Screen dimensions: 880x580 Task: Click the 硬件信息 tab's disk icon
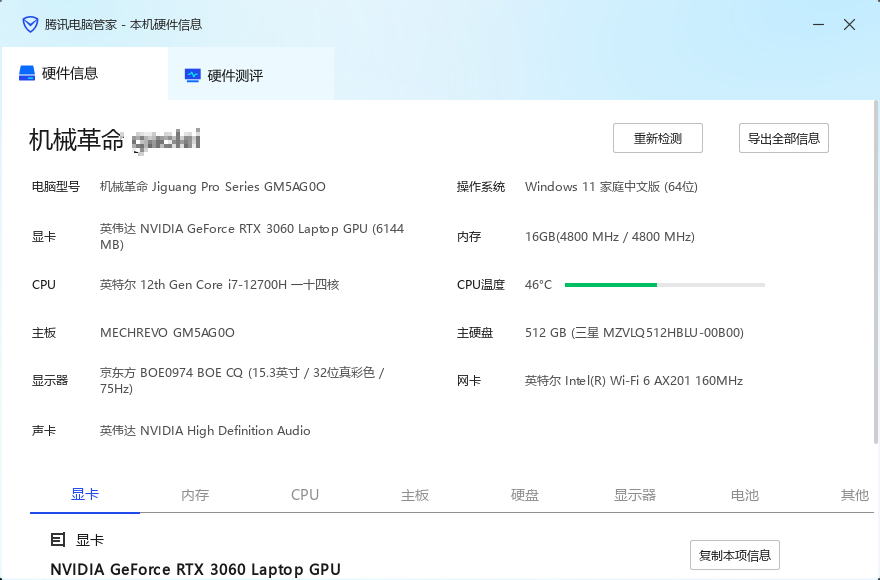(x=27, y=73)
